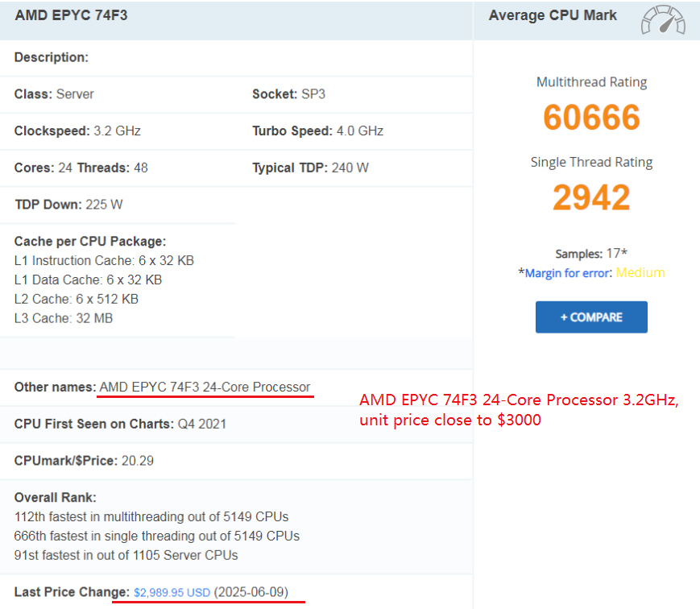
Task: Click the L2 Cache: 6 x 512 KB line
Action: [x=77, y=299]
